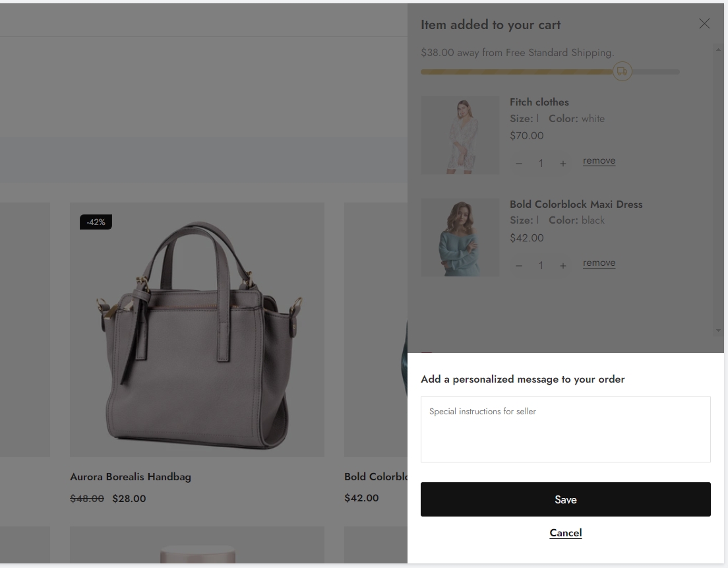Image resolution: width=728 pixels, height=568 pixels.
Task: Save the personalized order message
Action: point(565,499)
